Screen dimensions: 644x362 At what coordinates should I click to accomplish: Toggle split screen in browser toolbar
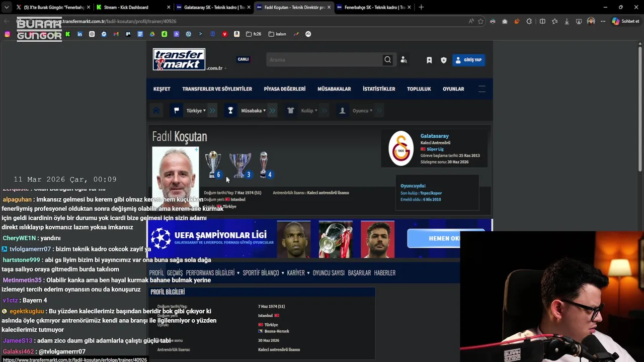pyautogui.click(x=542, y=21)
